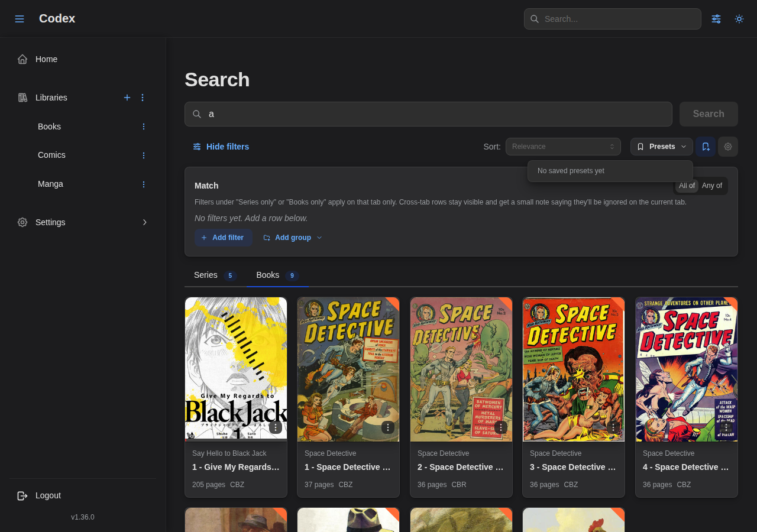This screenshot has width=757, height=532.
Task: Focus the top header search field
Action: (613, 19)
